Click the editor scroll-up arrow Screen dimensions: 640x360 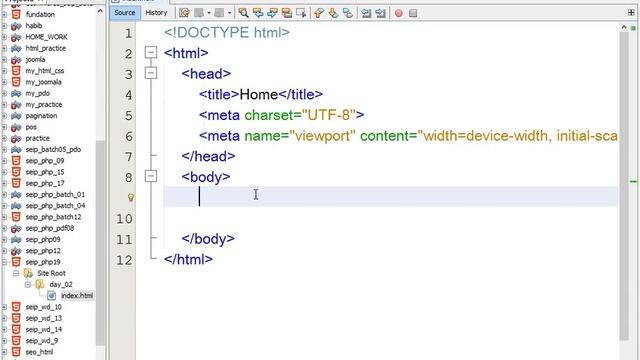624,27
